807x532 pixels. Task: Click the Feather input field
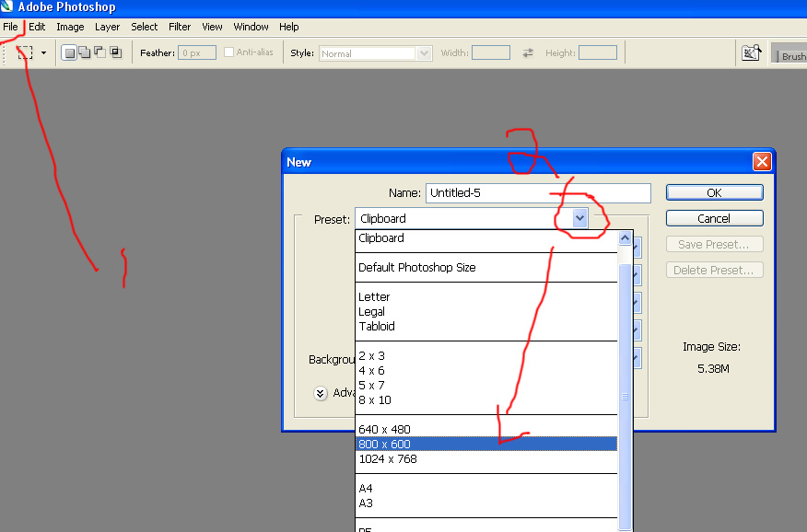click(x=197, y=53)
